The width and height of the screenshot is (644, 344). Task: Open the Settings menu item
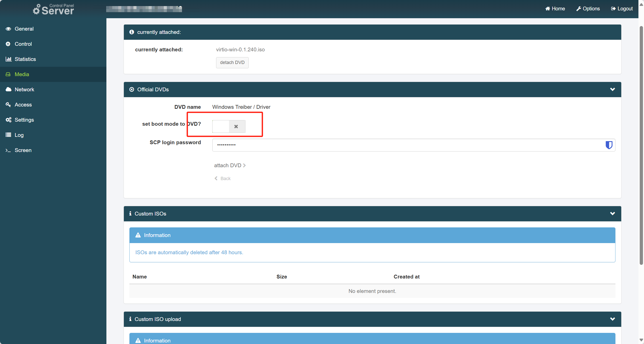[x=24, y=120]
